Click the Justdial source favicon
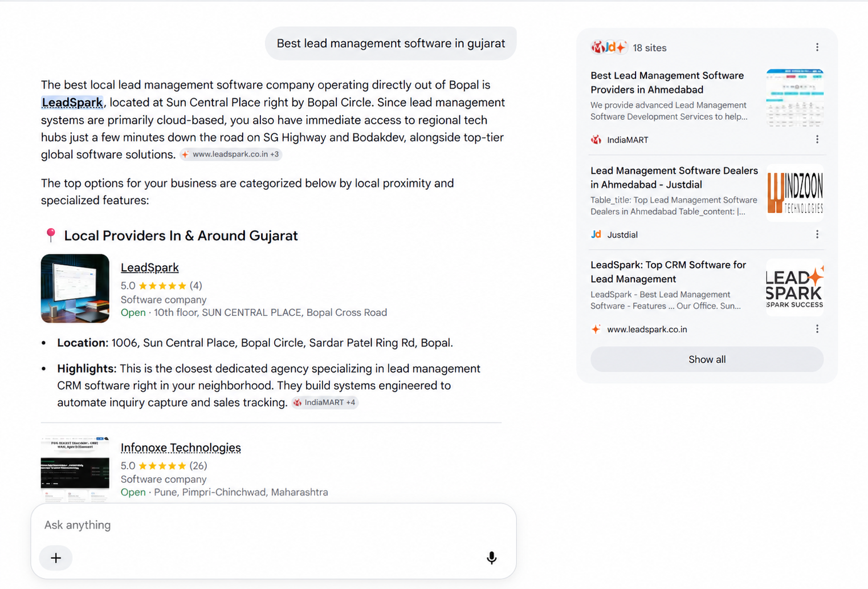This screenshot has width=868, height=589. [596, 234]
